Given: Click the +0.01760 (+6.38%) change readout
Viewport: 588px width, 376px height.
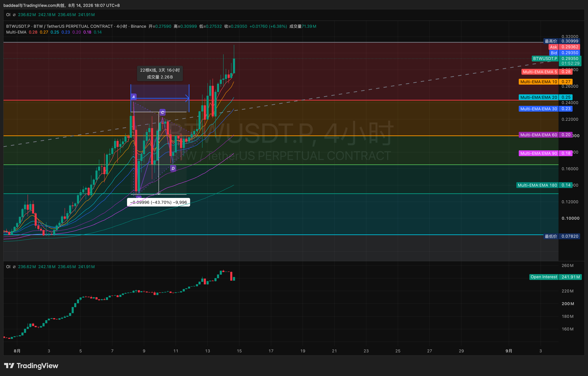Looking at the screenshot, I should 268,26.
